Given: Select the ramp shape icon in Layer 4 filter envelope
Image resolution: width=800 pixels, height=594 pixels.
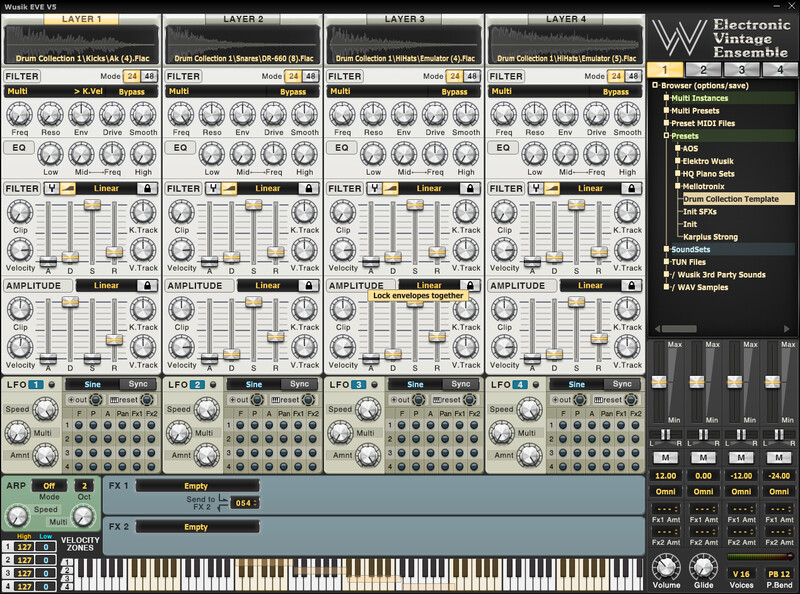Looking at the screenshot, I should 551,188.
